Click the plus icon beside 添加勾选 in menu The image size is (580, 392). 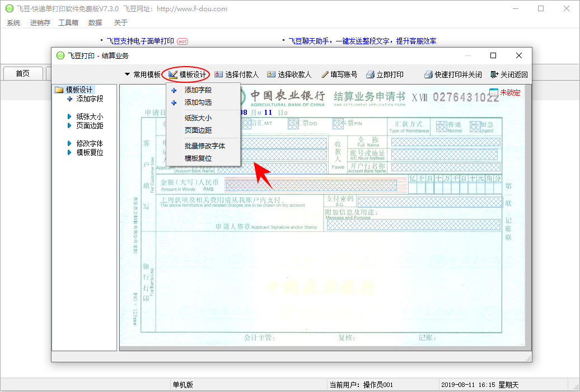(174, 102)
